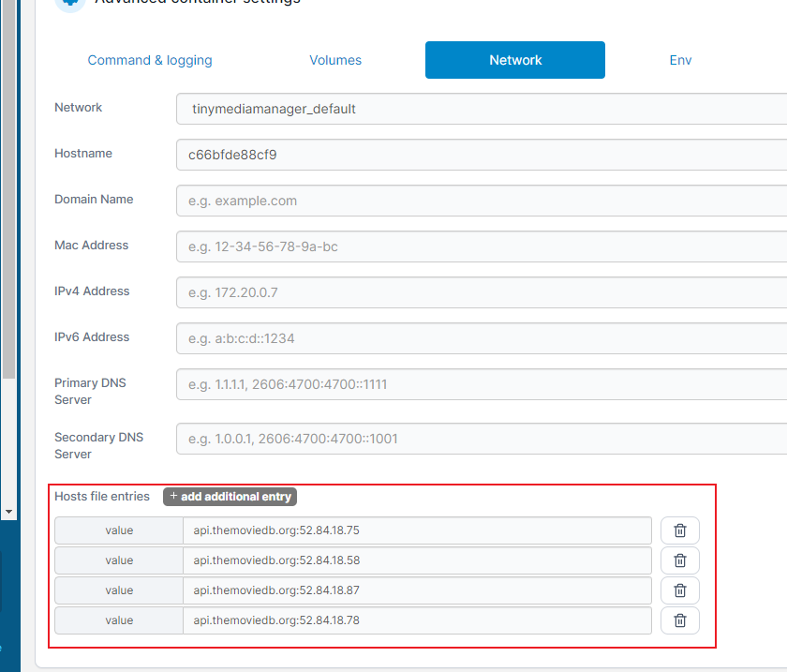Edit hosts entry api.themoviedb.org:52.84.18.87
Viewport: 787px width, 672px height.
[417, 590]
